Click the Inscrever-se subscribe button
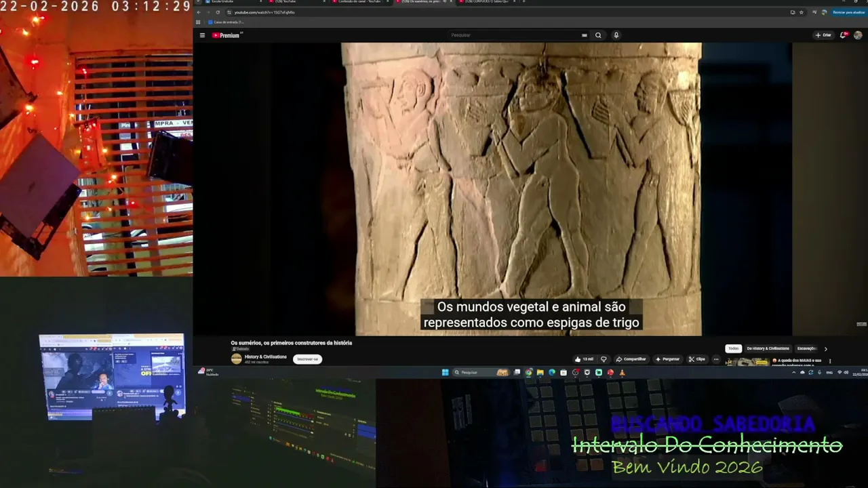The height and width of the screenshot is (488, 868). (x=307, y=359)
